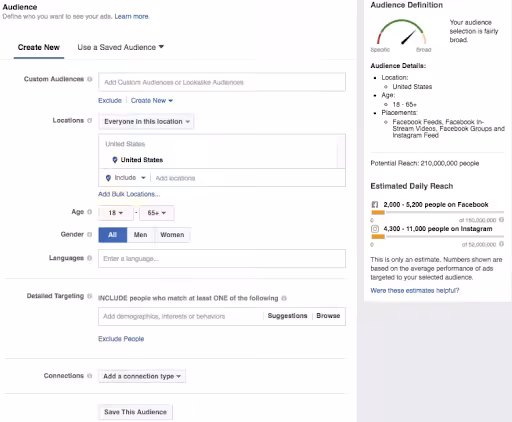Click info icon next to 'of 52,000,000'
512x422 pixels.
(x=501, y=244)
